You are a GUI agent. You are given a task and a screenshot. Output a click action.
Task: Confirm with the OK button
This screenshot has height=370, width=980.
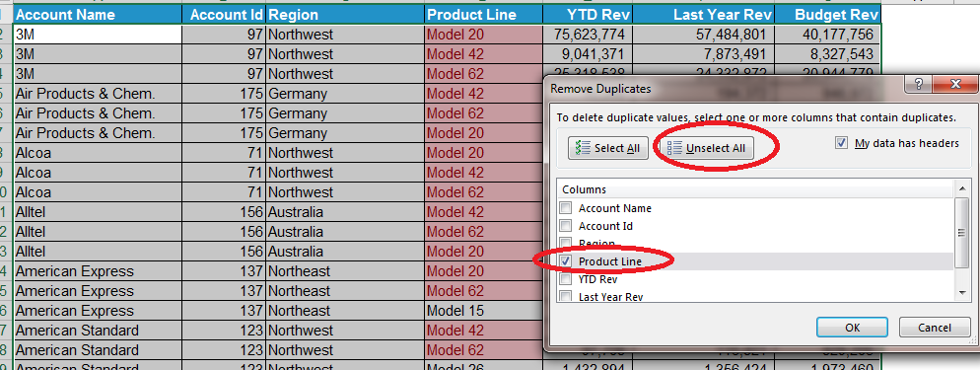[852, 327]
